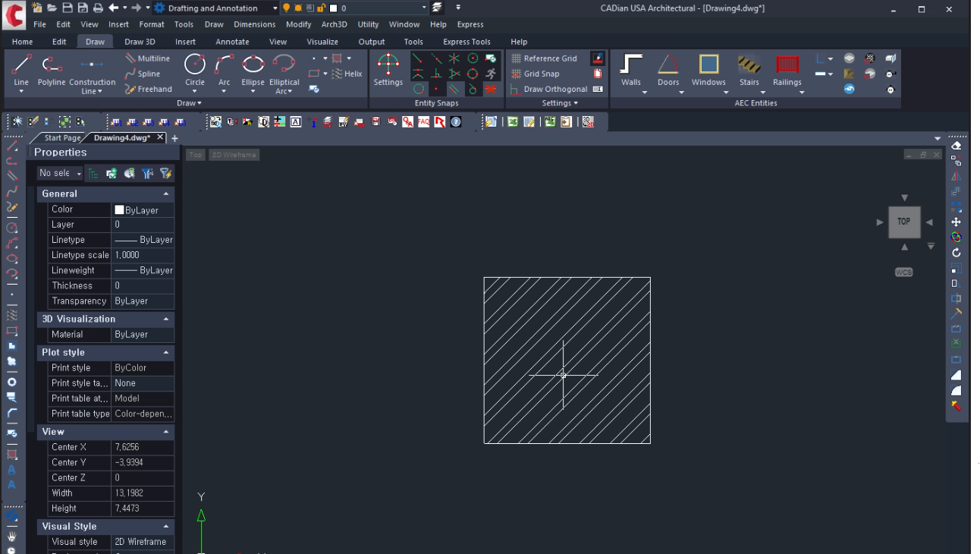The width and height of the screenshot is (980, 554).
Task: Choose the Ellipse tool
Action: point(253,70)
